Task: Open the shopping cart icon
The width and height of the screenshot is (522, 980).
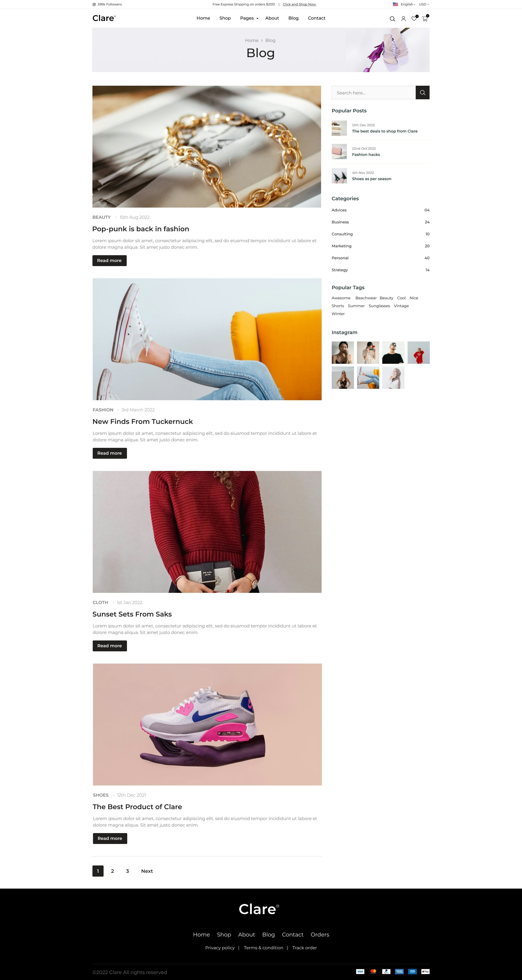Action: pyautogui.click(x=425, y=18)
